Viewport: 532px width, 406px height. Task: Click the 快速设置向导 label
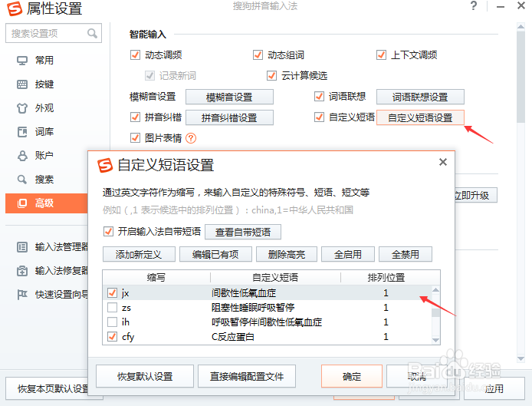point(61,295)
